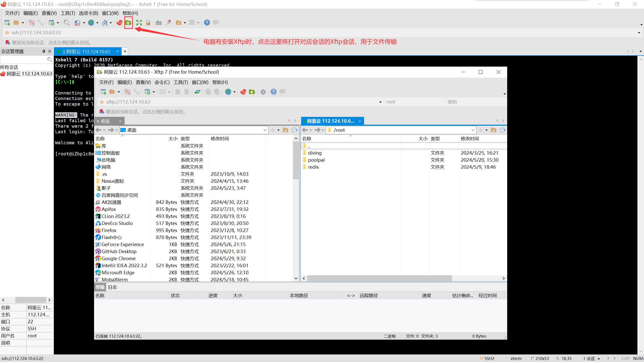
Task: Toggle Xshell full screen icon
Action: (139, 23)
